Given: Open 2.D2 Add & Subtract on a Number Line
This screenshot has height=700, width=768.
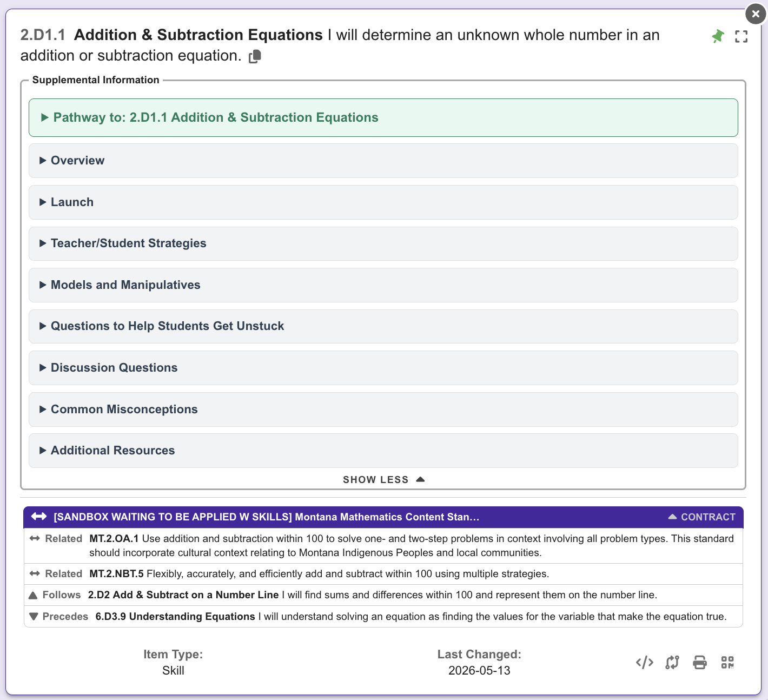Looking at the screenshot, I should click(x=373, y=595).
